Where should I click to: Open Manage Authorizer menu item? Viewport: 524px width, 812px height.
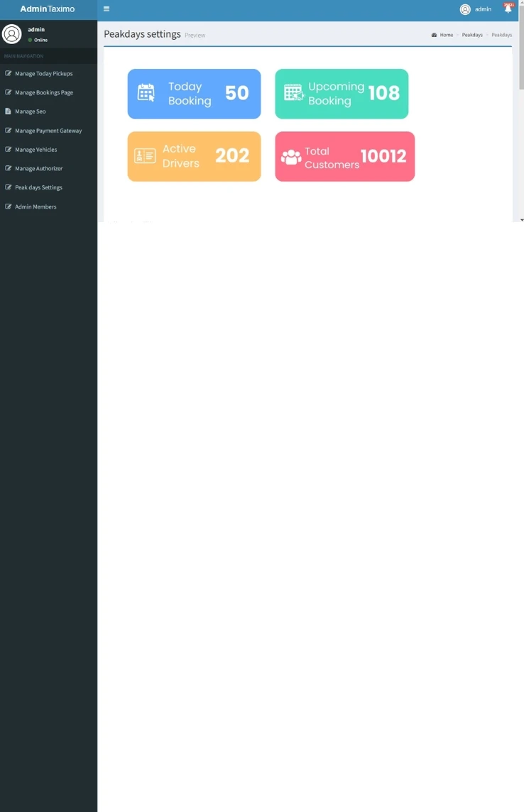(38, 169)
